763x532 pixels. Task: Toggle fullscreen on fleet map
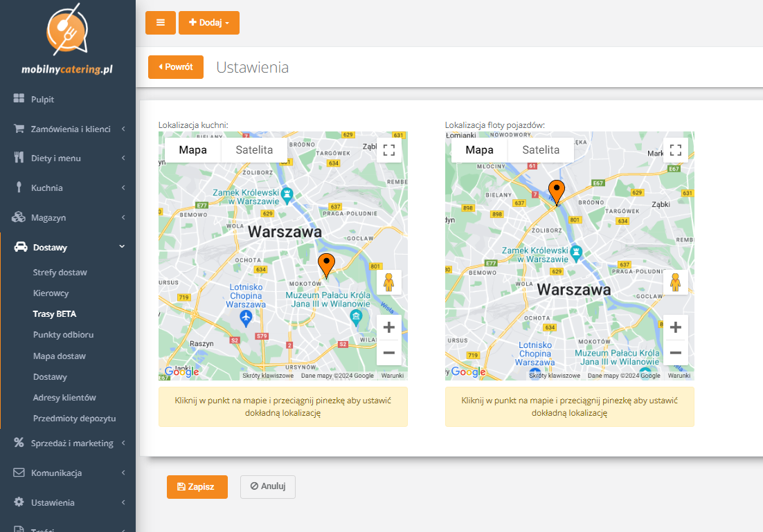(675, 150)
